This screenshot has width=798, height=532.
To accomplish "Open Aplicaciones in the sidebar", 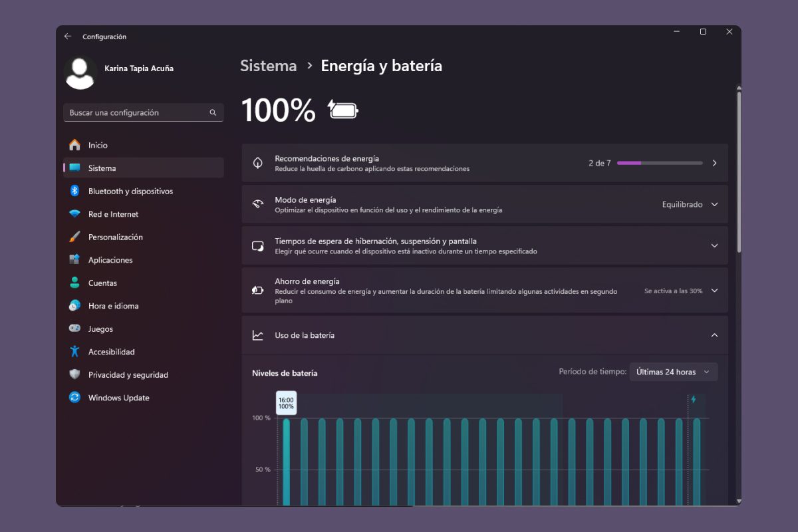I will [110, 260].
